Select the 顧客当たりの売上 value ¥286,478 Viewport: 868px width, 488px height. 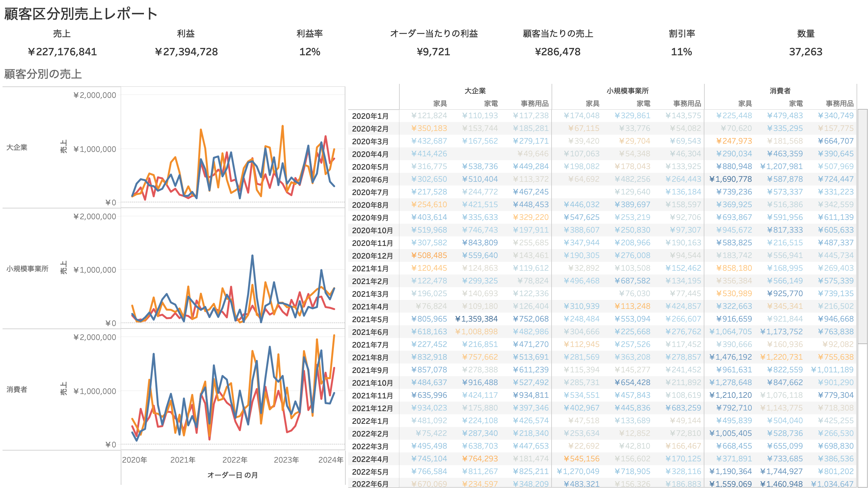pyautogui.click(x=558, y=51)
